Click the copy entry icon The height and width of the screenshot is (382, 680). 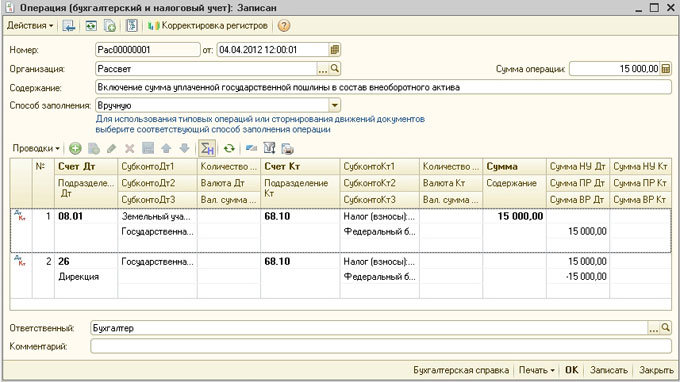click(94, 149)
